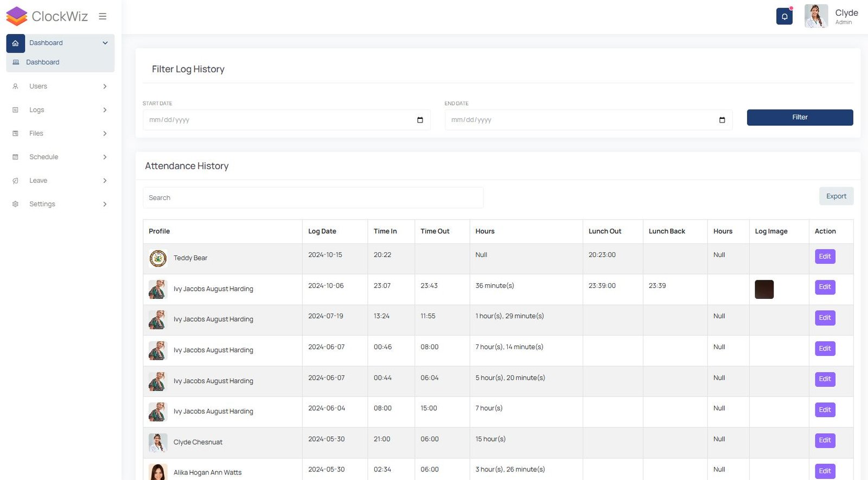Edit the log with Time In 00:46
Screen dimensions: 868x480
pos(825,349)
